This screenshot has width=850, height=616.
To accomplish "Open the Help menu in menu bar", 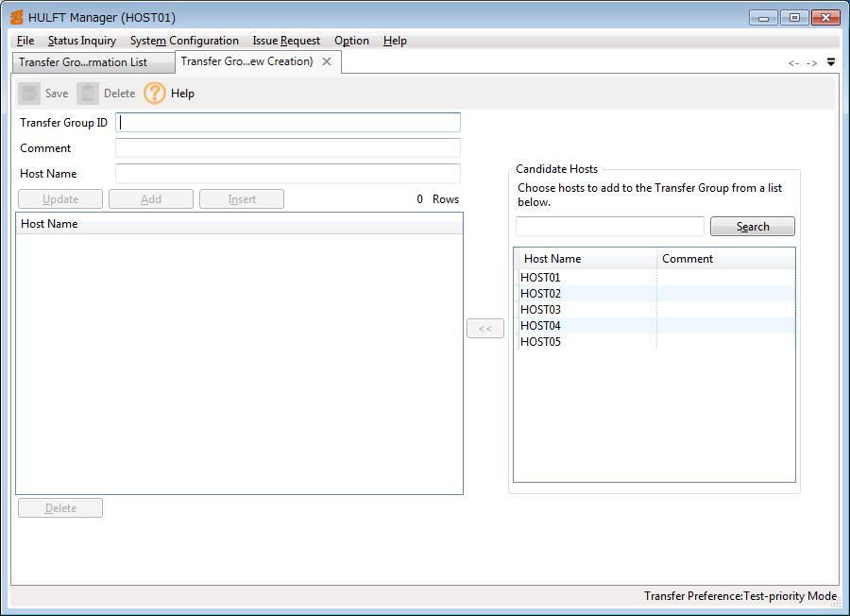I will tap(395, 41).
